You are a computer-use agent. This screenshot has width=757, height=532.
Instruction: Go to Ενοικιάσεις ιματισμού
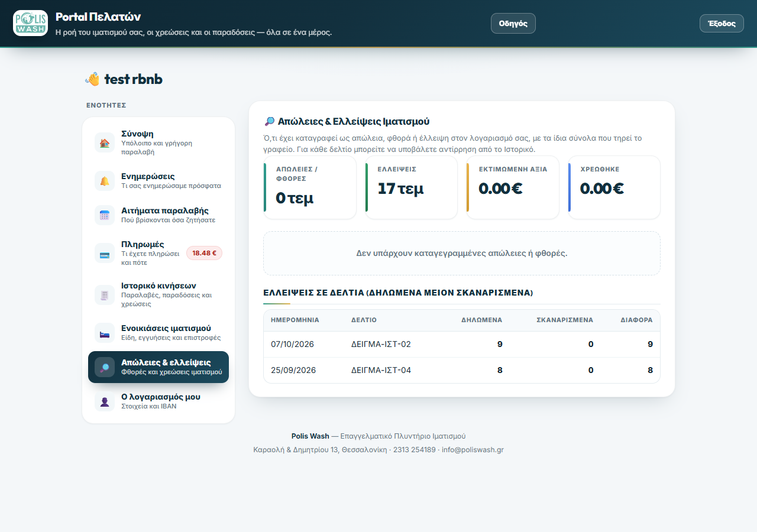[x=158, y=333]
